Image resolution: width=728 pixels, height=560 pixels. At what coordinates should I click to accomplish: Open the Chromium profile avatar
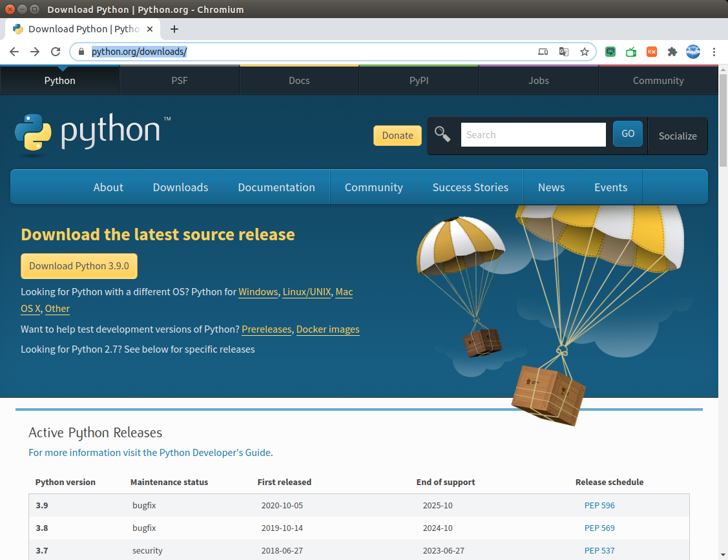(693, 52)
